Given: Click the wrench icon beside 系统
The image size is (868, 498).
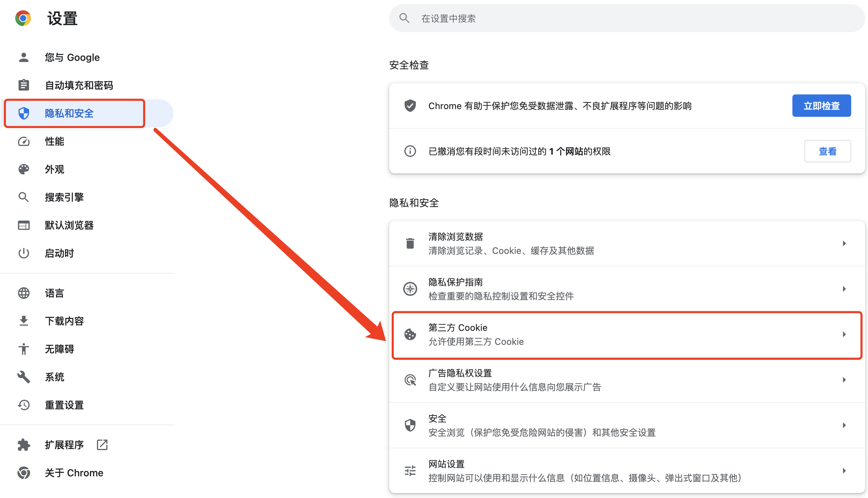Looking at the screenshot, I should 24,377.
